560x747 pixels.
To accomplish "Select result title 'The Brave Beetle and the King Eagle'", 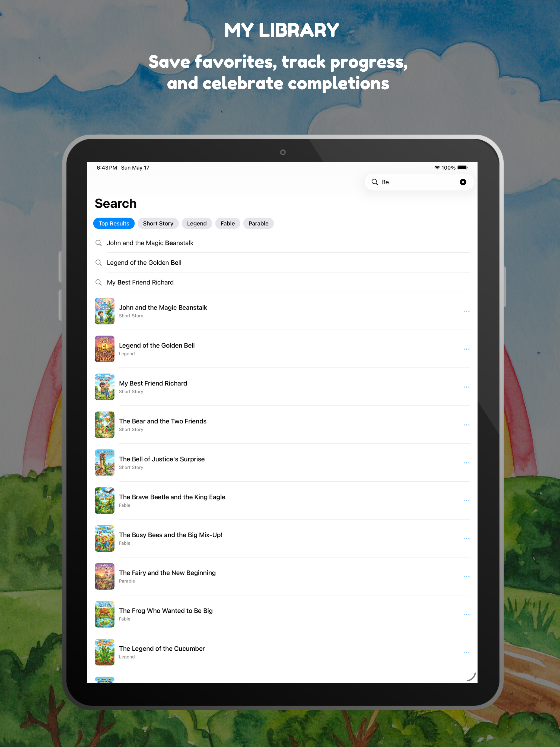I will (x=172, y=497).
